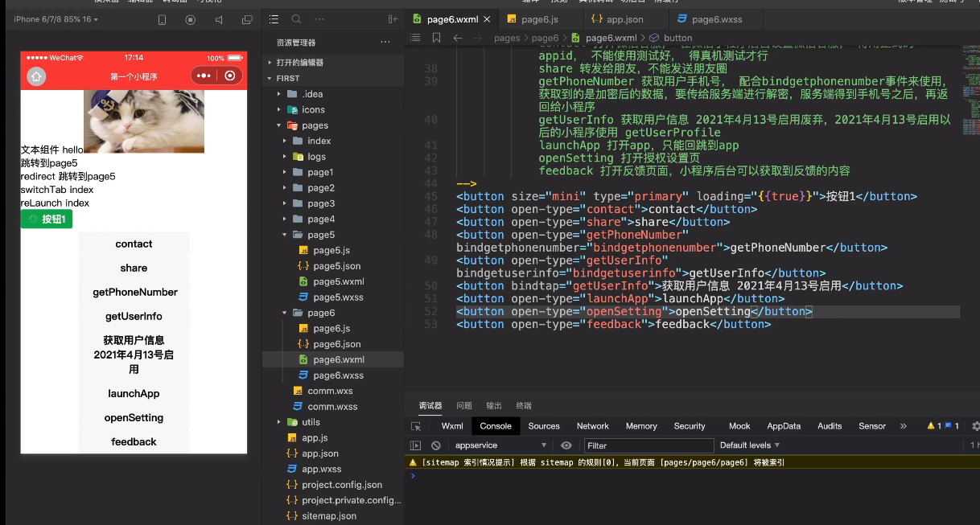Toggle the simulator device rotation icon
Screen dimensions: 980x525
pyautogui.click(x=161, y=19)
